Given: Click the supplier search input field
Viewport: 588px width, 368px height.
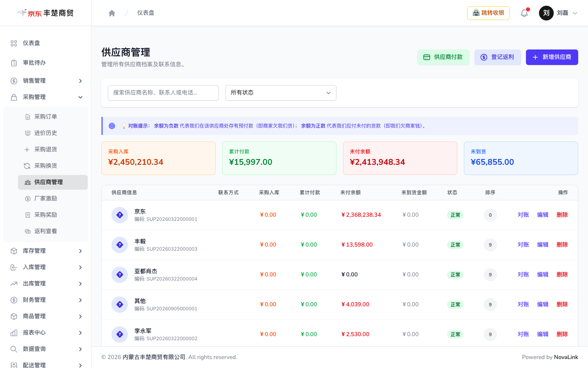Looking at the screenshot, I should (x=163, y=93).
